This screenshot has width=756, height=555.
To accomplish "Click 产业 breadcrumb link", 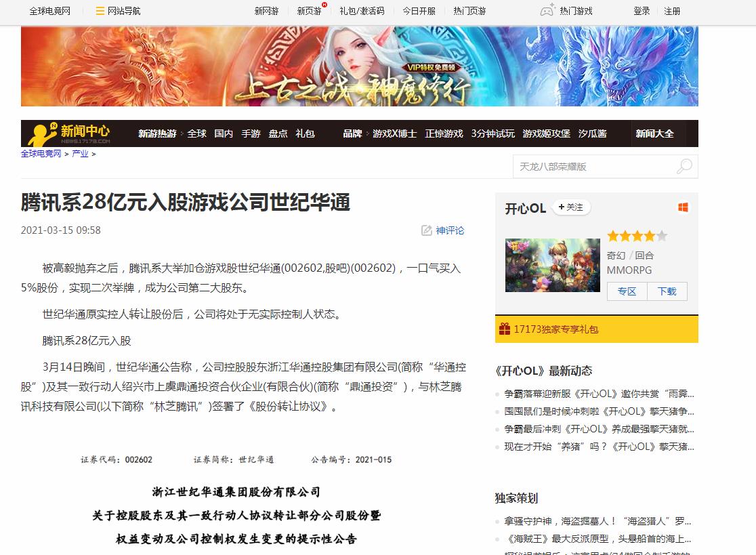I will click(x=80, y=153).
